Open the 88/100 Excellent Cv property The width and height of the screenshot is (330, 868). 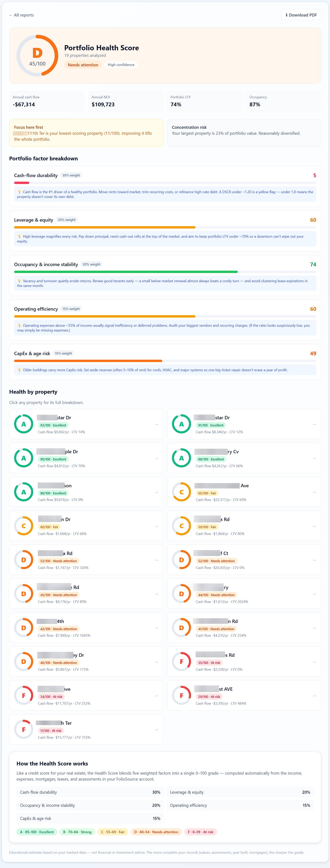[244, 458]
